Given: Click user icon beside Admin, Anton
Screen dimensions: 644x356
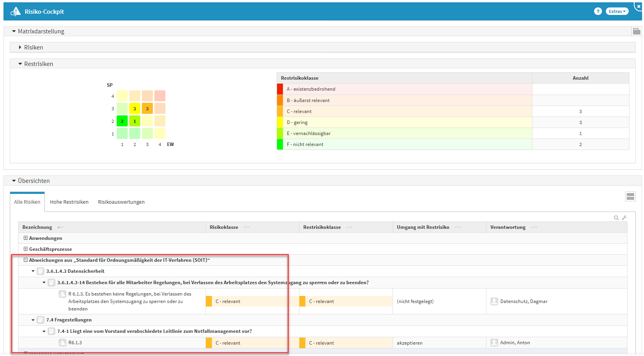Looking at the screenshot, I should [x=494, y=343].
